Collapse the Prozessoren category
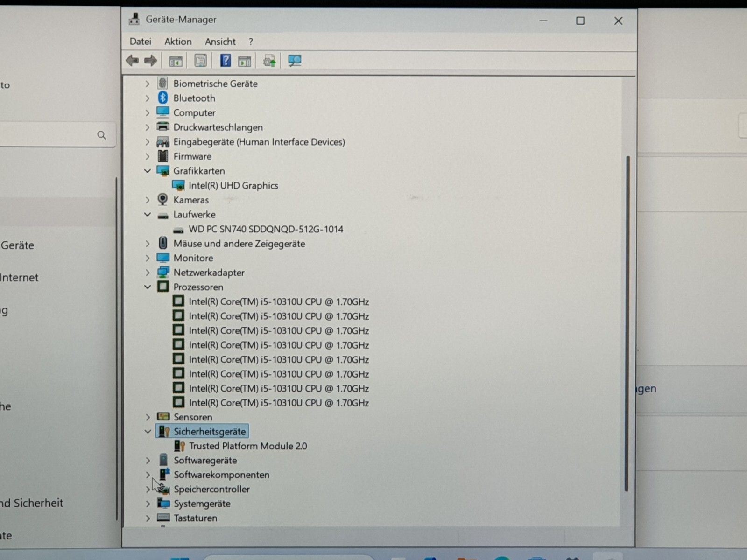The height and width of the screenshot is (560, 747). click(x=148, y=287)
